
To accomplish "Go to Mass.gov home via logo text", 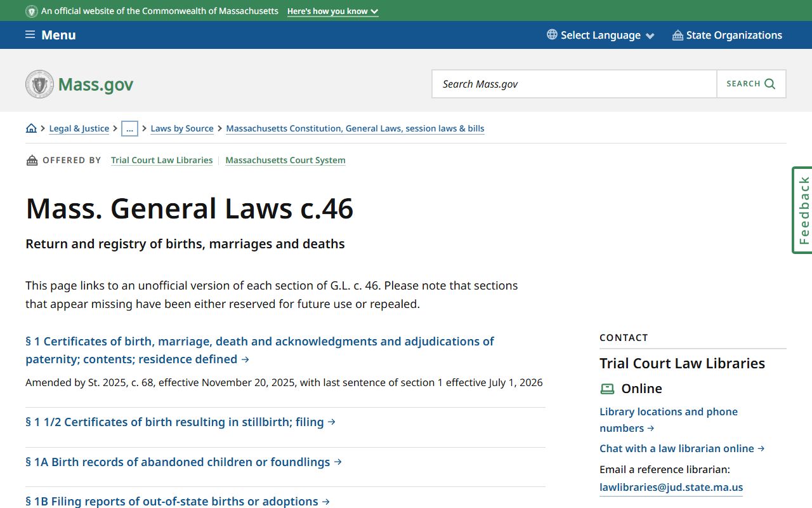I will [96, 84].
